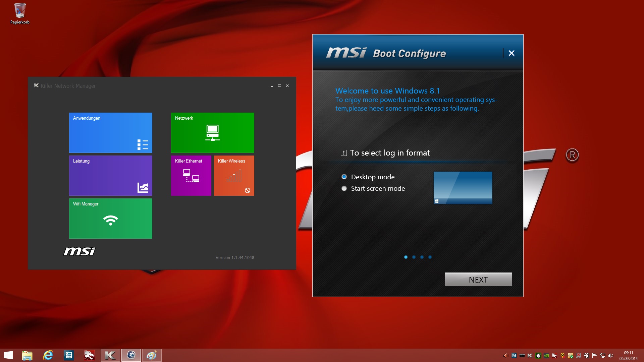The width and height of the screenshot is (644, 362).
Task: Click the Version 1.1.44.1048 text
Action: coord(235,258)
